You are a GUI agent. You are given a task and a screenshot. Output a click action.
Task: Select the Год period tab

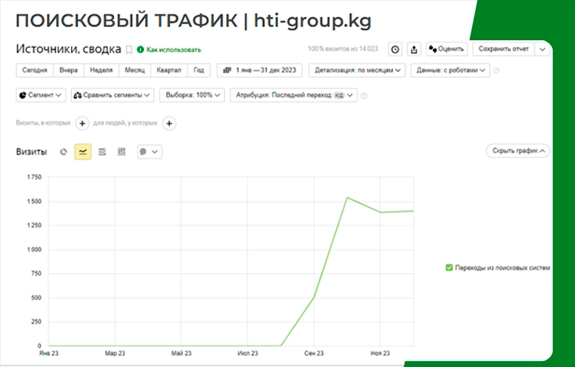pos(199,70)
